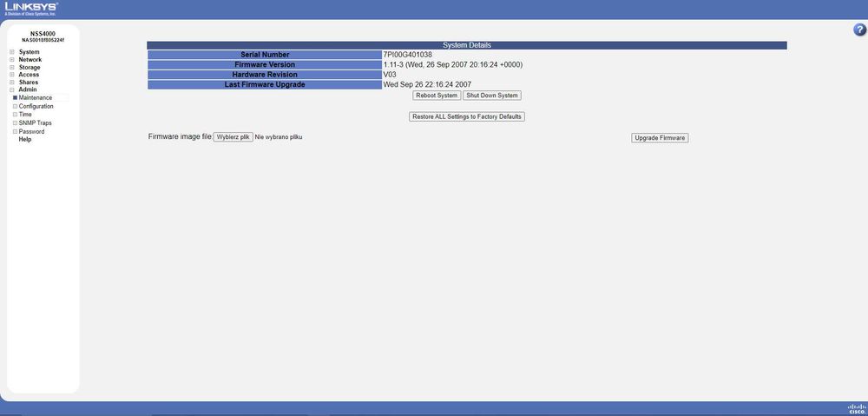Open the Time settings page
The image size is (868, 416).
click(25, 114)
